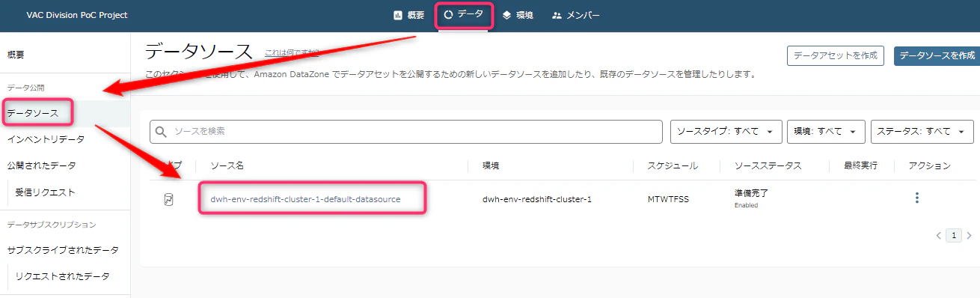Viewport: 980px width, 298px height.
Task: Click the 環境 column header
Action: (x=491, y=165)
